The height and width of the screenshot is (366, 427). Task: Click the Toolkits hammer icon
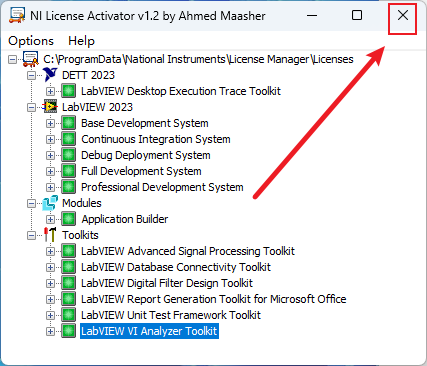click(x=50, y=235)
